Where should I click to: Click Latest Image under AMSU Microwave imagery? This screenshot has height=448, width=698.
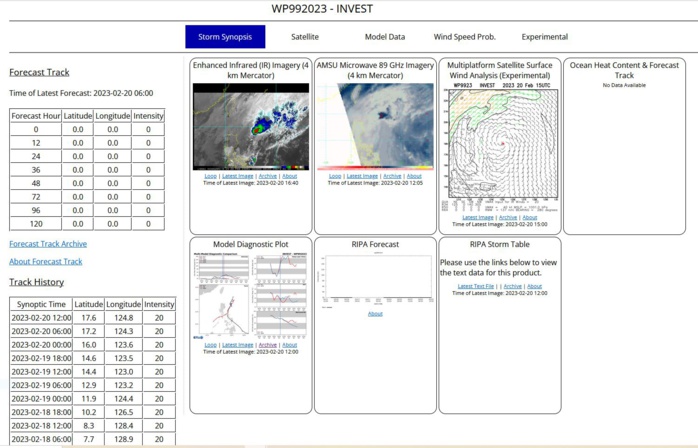(x=362, y=176)
